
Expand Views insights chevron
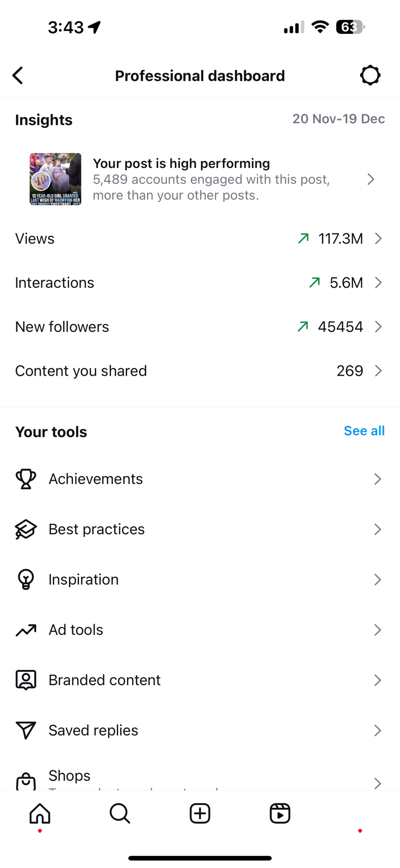(x=378, y=239)
